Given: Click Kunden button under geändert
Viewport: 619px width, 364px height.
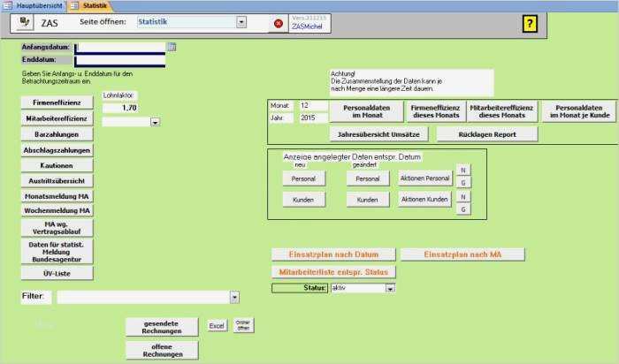Looking at the screenshot, I should (x=368, y=200).
